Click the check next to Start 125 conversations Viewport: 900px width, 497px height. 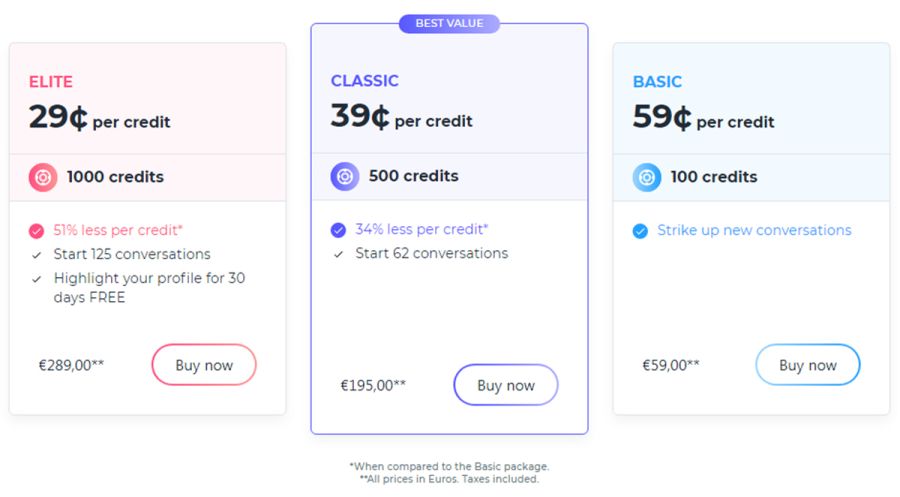click(x=37, y=255)
